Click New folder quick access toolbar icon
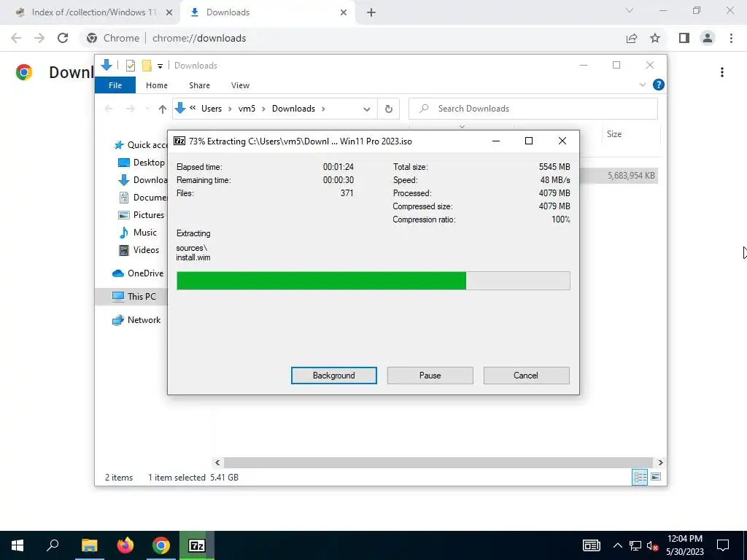 [147, 66]
